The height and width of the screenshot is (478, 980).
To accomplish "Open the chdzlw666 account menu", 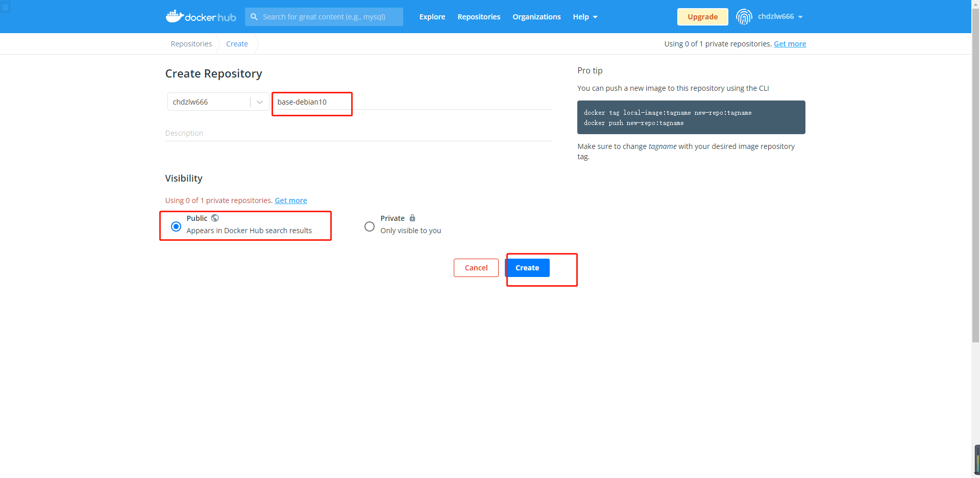I will pos(780,17).
